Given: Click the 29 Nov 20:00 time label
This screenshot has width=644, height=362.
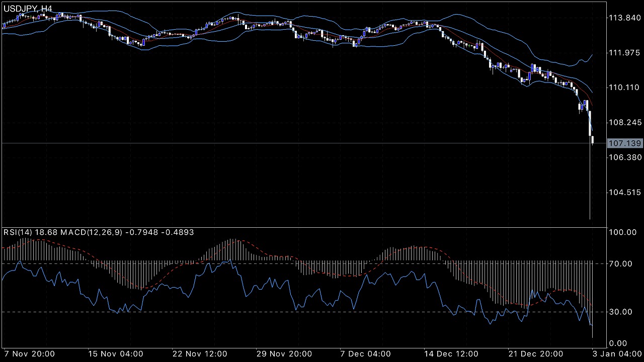Looking at the screenshot, I should [x=284, y=353].
